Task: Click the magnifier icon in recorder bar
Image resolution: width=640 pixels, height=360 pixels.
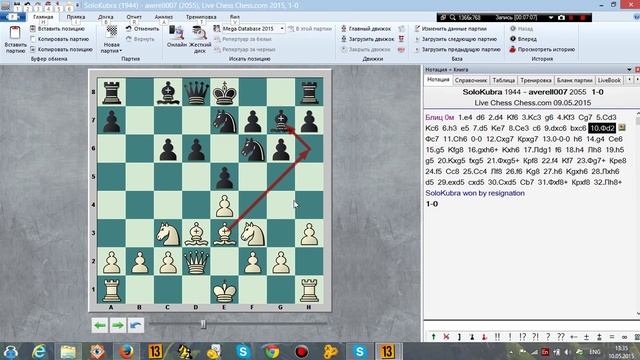Action: pos(452,18)
